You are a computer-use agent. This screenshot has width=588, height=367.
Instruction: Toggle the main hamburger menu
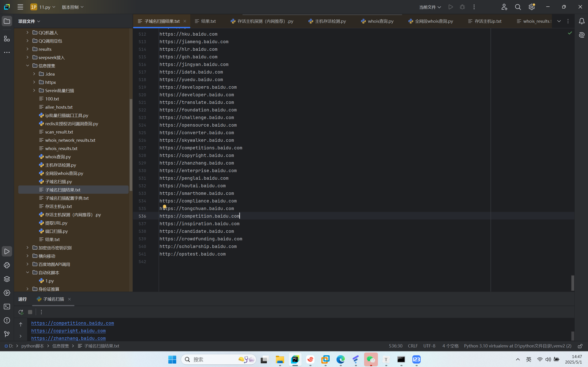[x=20, y=7]
